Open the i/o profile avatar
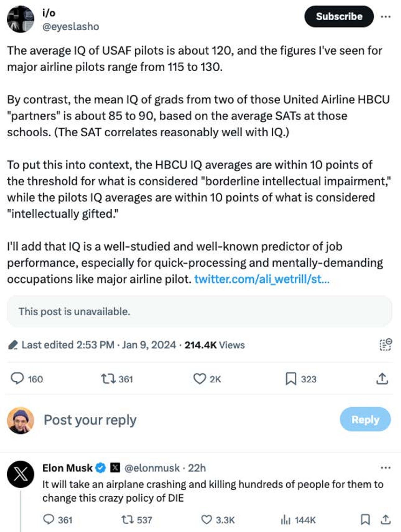This screenshot has width=401, height=532. click(21, 19)
